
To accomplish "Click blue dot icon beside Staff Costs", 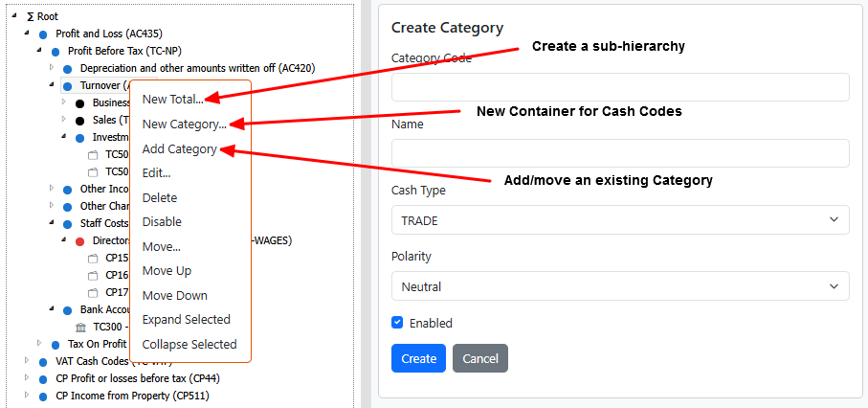I will pos(68,224).
